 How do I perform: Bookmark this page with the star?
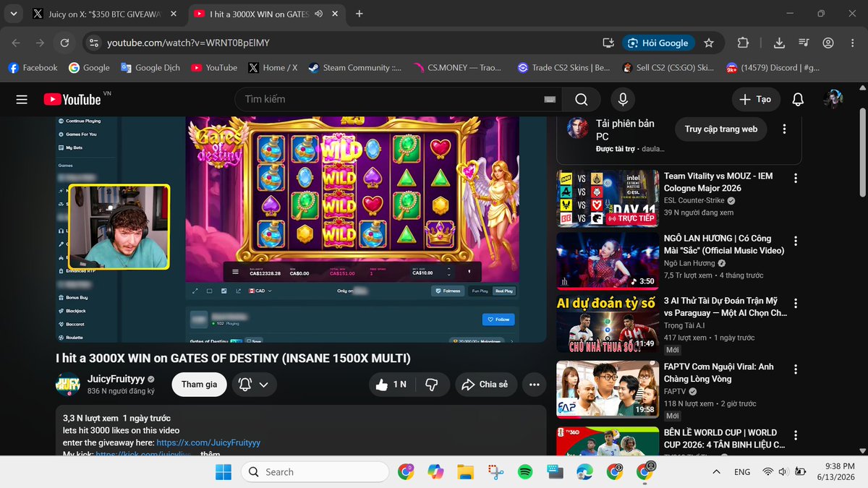(x=709, y=43)
